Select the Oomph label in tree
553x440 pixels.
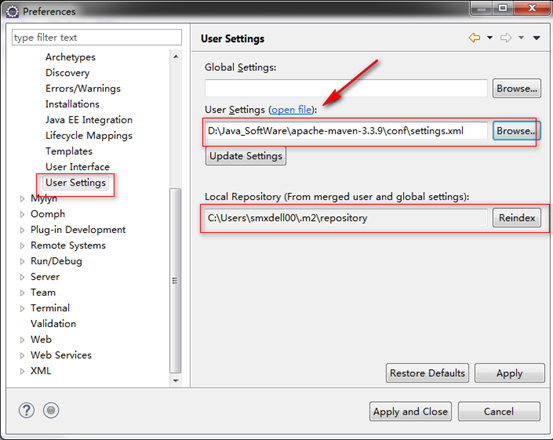pos(48,214)
